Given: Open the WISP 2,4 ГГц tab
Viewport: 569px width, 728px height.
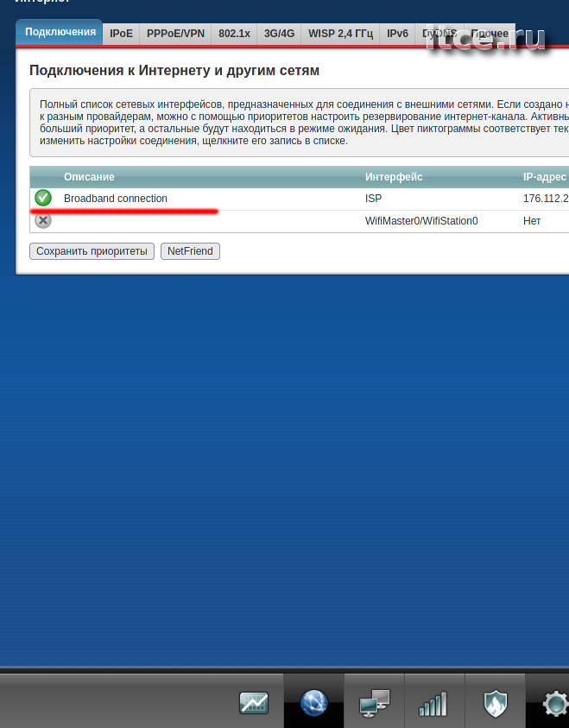Looking at the screenshot, I should tap(340, 34).
